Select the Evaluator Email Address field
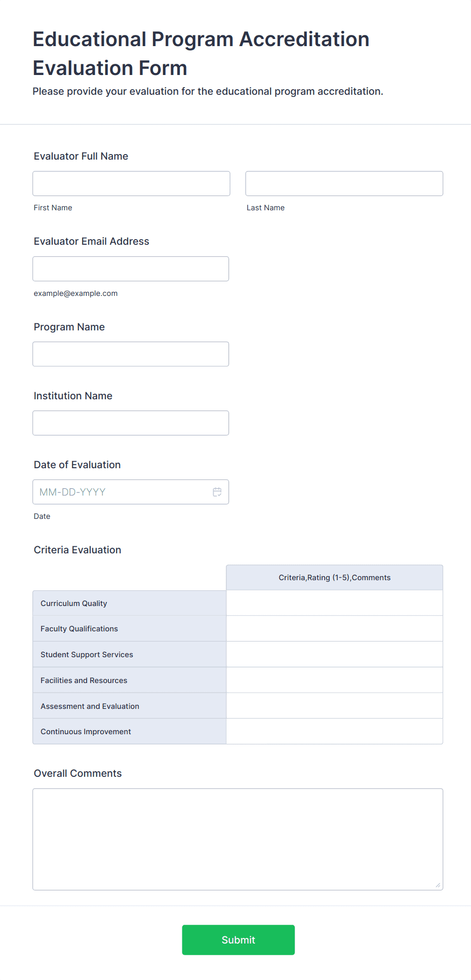471x980 pixels. pyautogui.click(x=130, y=269)
